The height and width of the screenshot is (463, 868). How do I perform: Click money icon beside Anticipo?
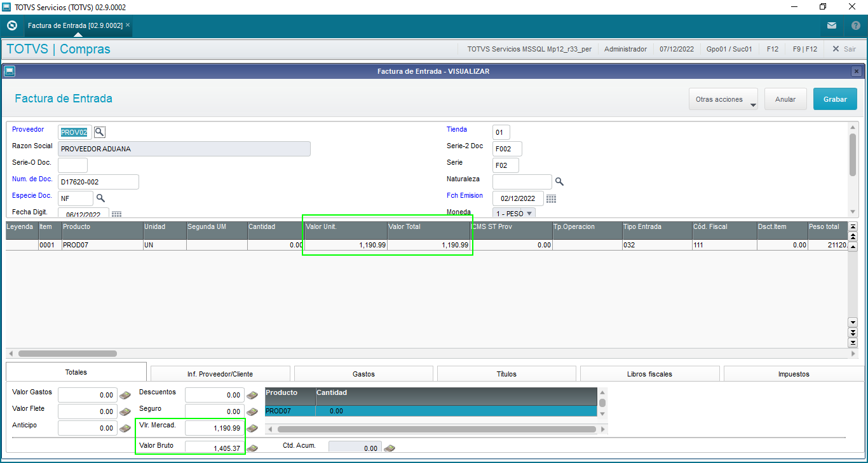point(125,428)
